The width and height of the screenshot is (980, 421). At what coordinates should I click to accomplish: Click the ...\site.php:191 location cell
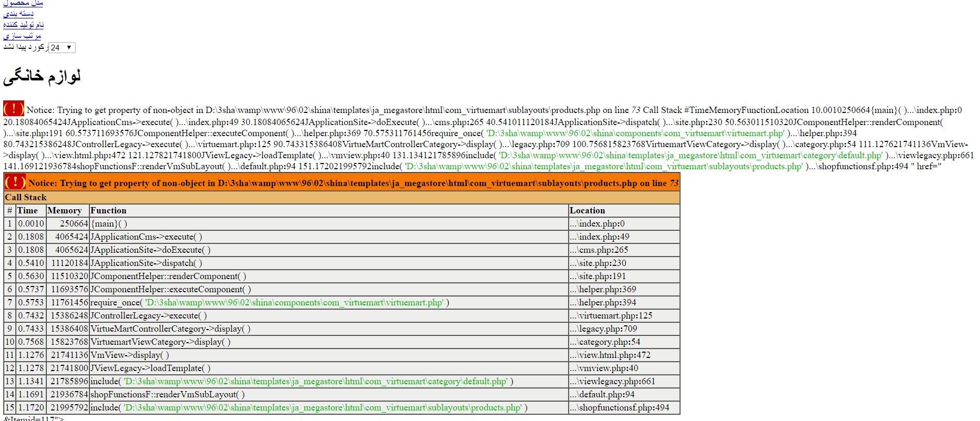point(624,276)
